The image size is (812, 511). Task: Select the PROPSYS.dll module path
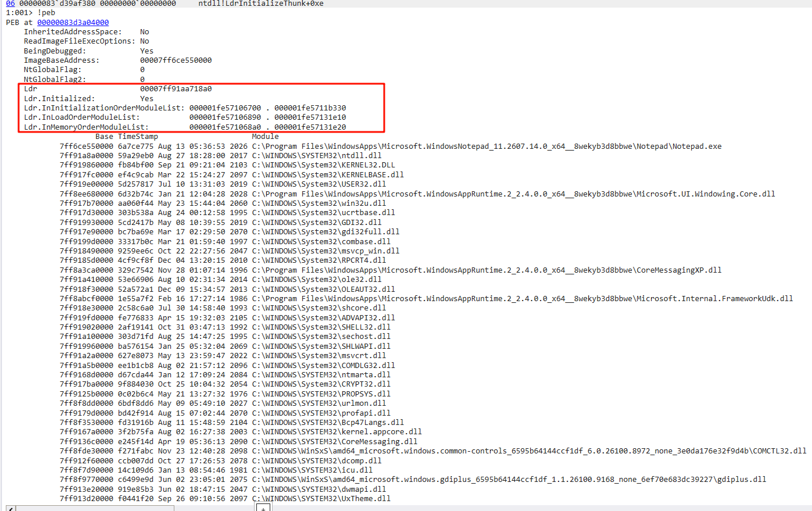(x=321, y=394)
